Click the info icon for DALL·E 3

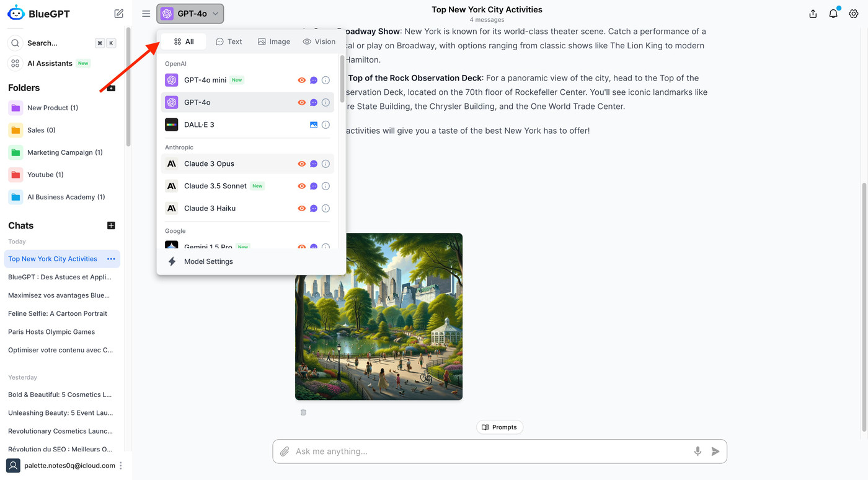tap(325, 124)
